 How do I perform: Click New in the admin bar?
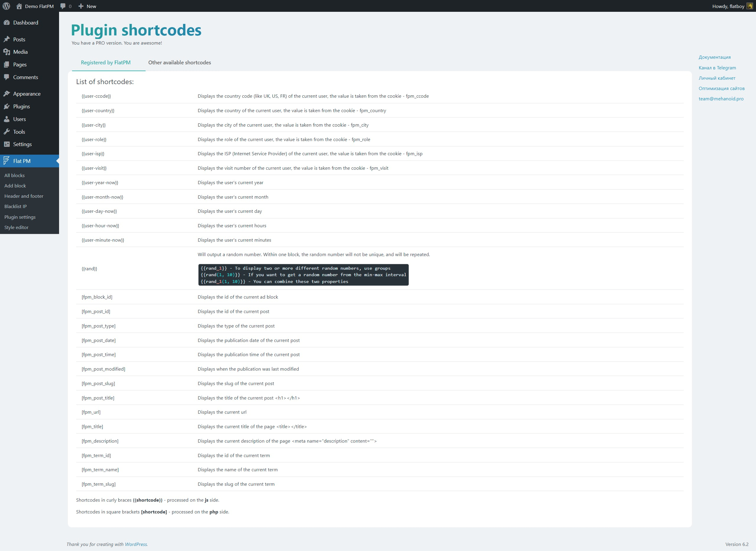91,6
